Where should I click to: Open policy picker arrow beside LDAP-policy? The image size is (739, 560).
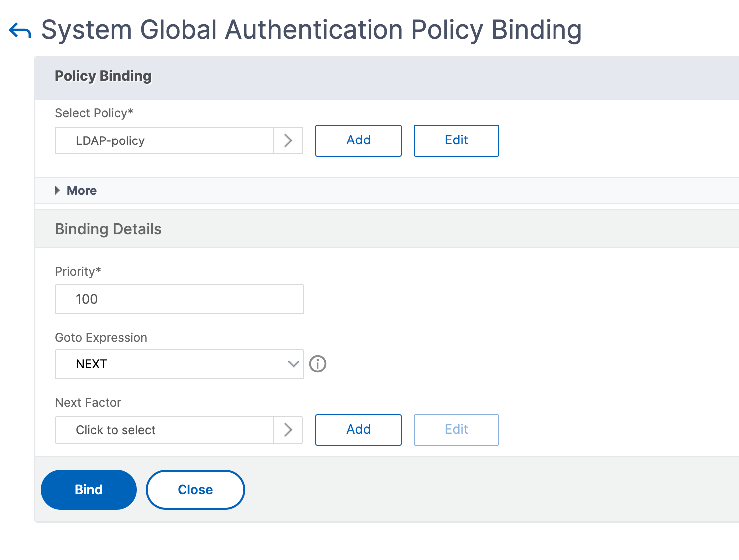tap(288, 140)
